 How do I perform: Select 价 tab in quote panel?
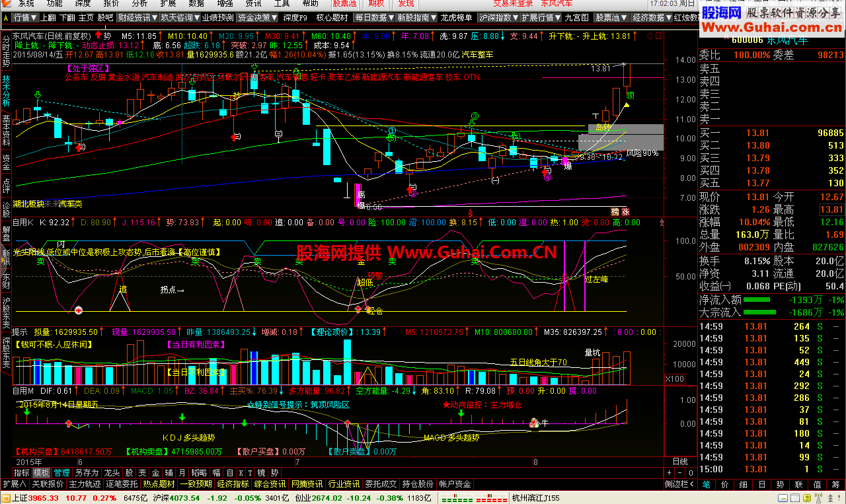[x=724, y=484]
